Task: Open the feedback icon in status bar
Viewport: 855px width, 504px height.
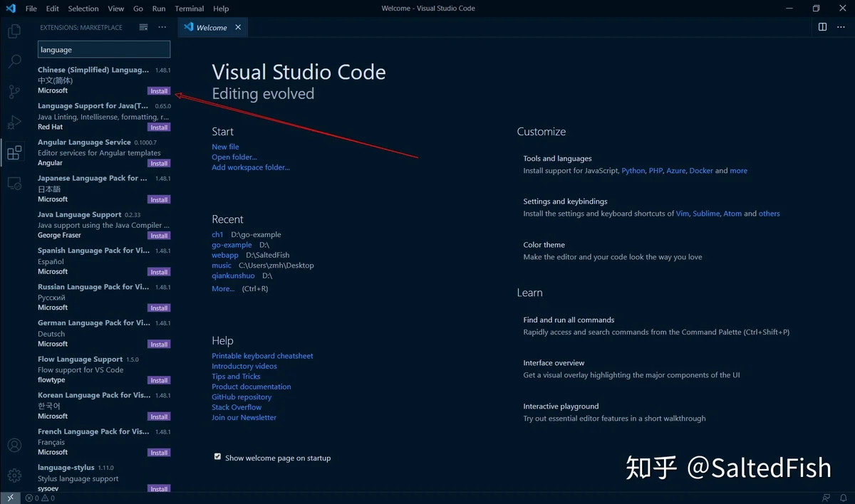Action: click(x=826, y=498)
